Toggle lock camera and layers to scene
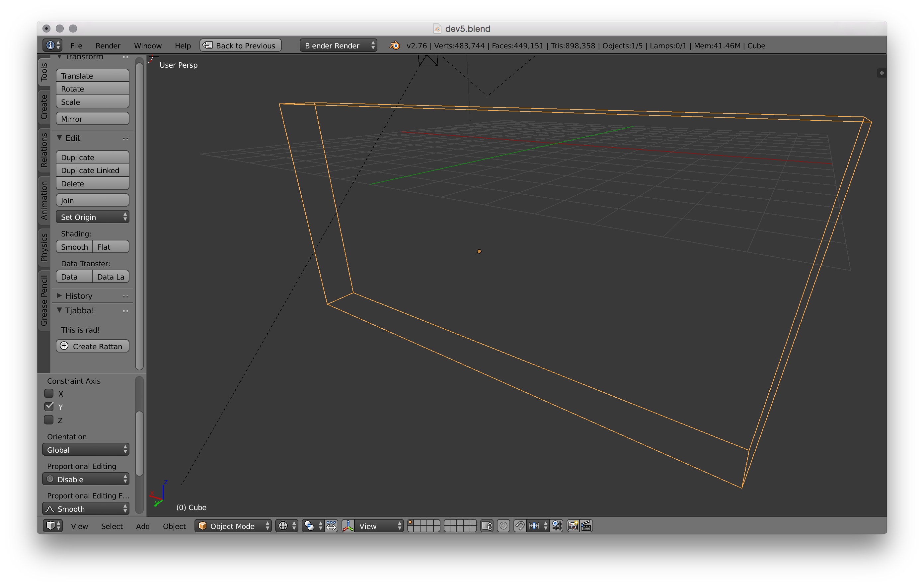This screenshot has width=924, height=587. point(487,526)
